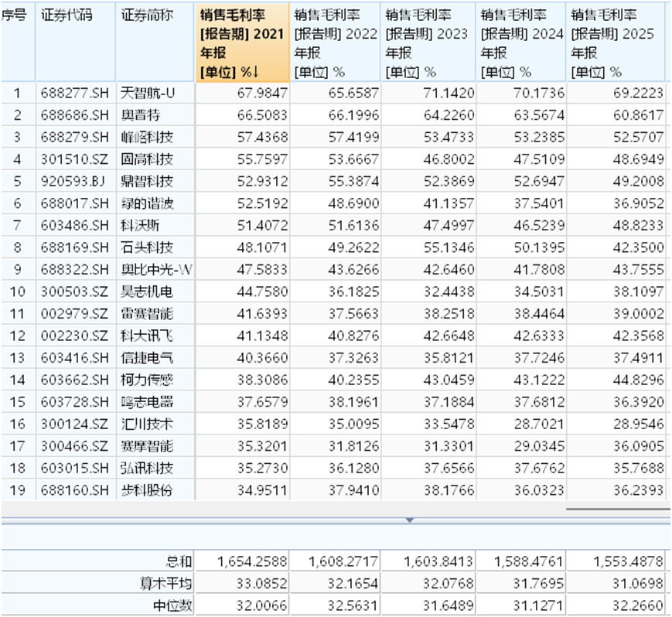This screenshot has height=617, width=672.
Task: Click the average value 32.1654 for 2022
Action: click(353, 583)
